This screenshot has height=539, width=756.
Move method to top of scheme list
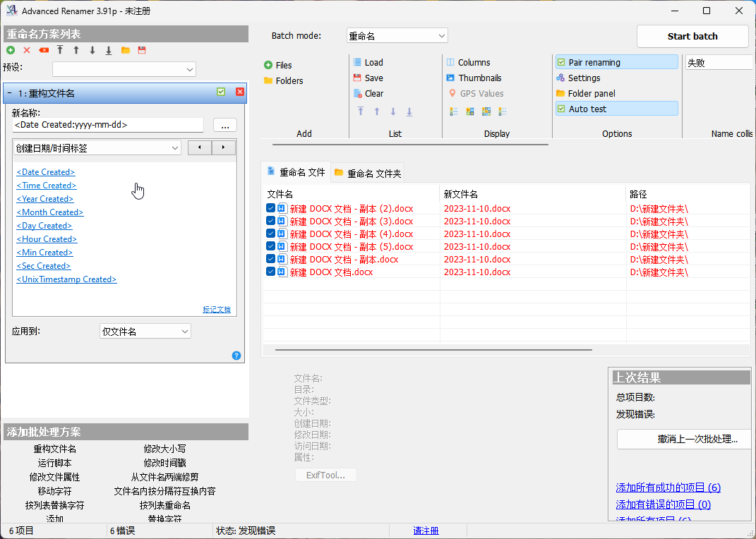[60, 50]
